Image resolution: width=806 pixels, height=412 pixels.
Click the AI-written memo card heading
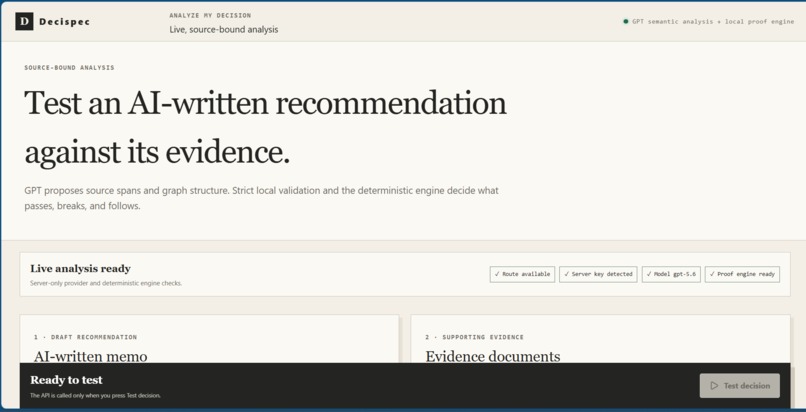pyautogui.click(x=90, y=356)
